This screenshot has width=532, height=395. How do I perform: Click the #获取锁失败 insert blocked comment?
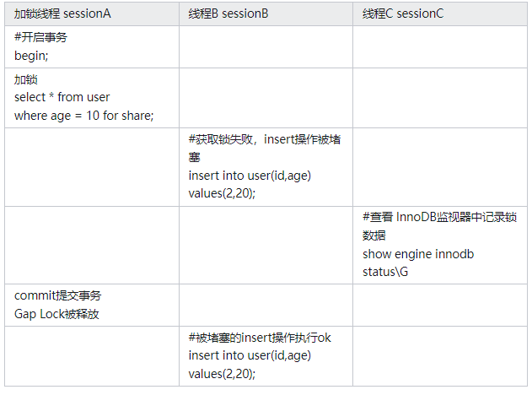point(265,148)
